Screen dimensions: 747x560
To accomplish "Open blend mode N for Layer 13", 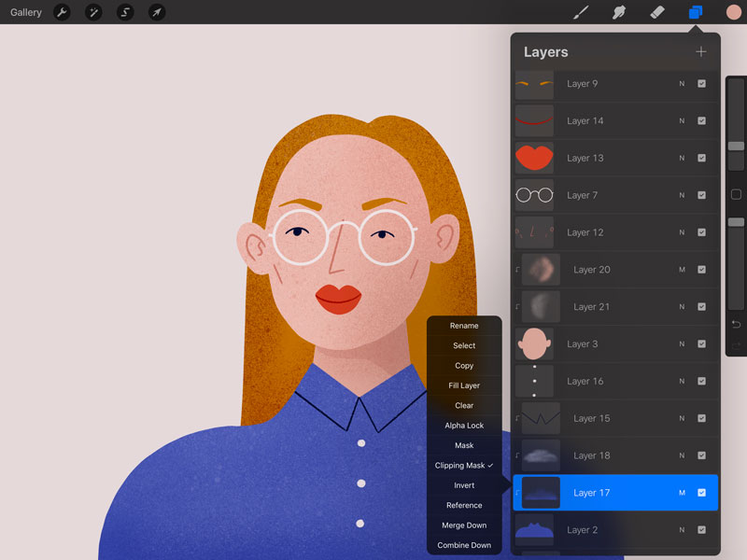I will click(x=682, y=158).
